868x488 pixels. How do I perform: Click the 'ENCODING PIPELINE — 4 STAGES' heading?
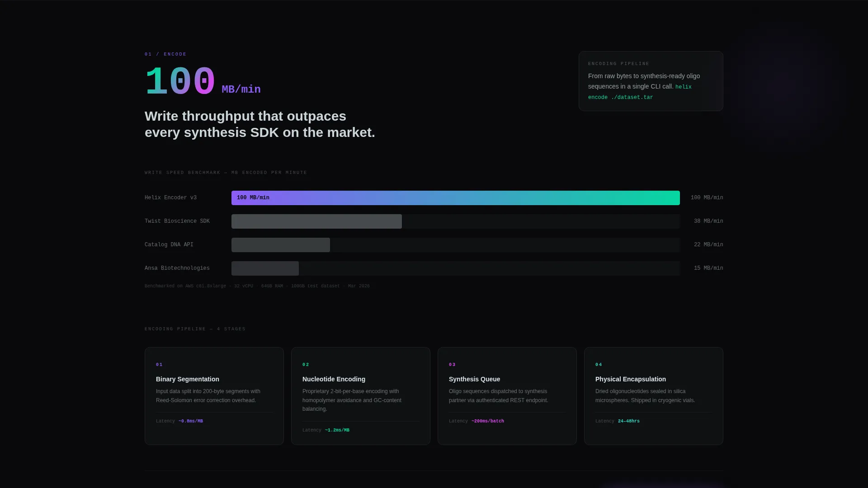195,329
